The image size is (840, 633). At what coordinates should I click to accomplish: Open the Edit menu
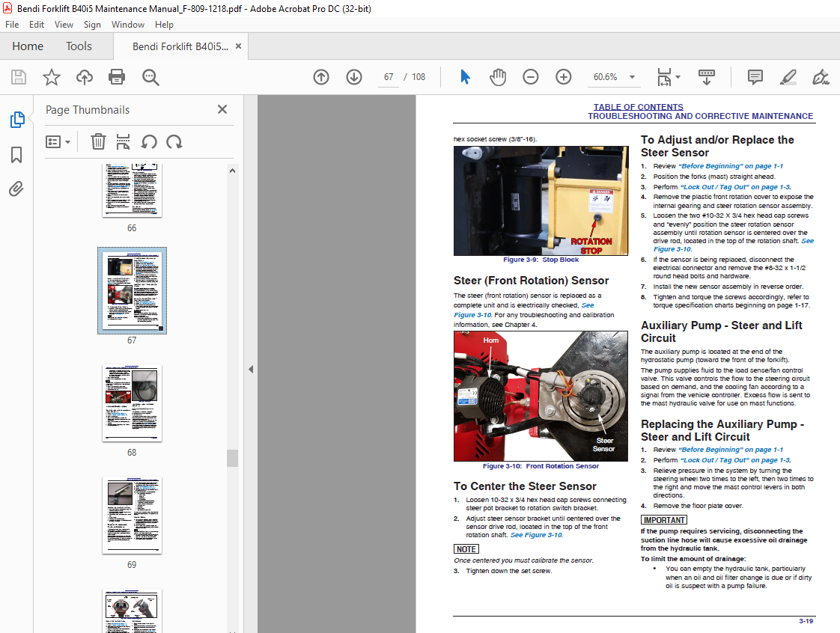[x=37, y=25]
